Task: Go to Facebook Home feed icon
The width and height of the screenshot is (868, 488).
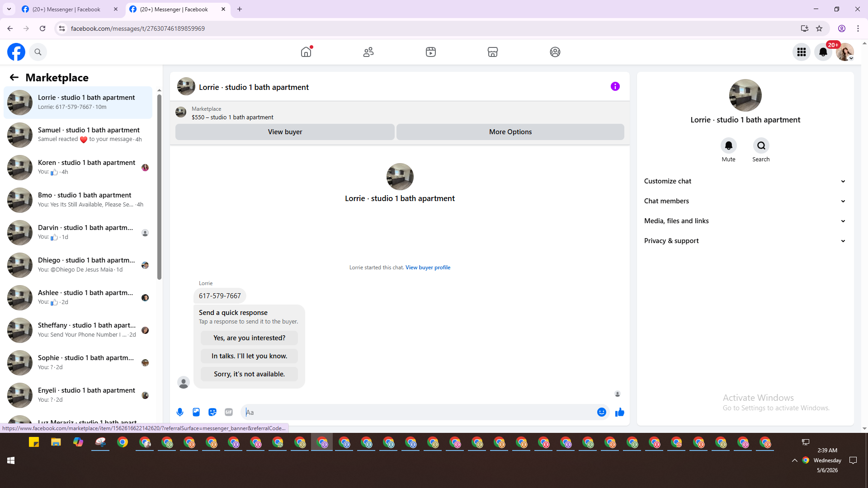Action: 306,52
